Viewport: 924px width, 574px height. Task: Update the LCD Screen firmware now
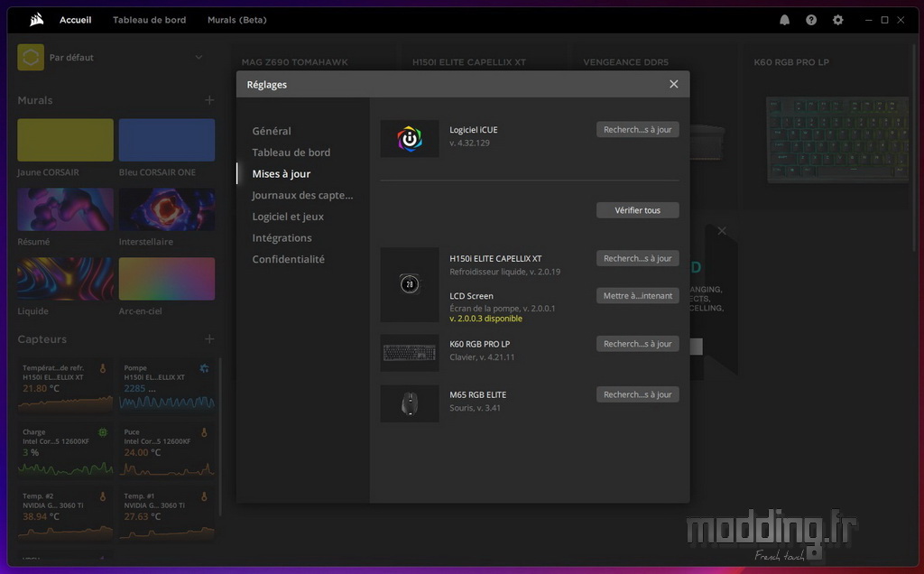(638, 296)
